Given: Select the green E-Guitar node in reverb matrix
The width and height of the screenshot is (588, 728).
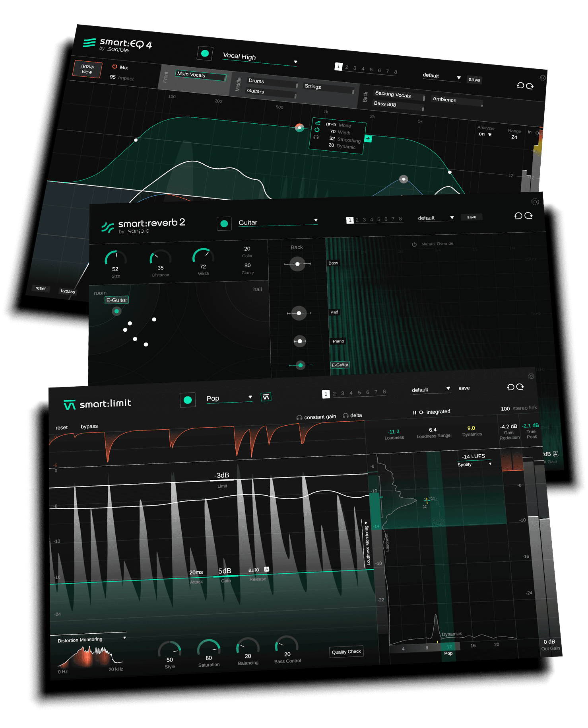Looking at the screenshot, I should 116,311.
